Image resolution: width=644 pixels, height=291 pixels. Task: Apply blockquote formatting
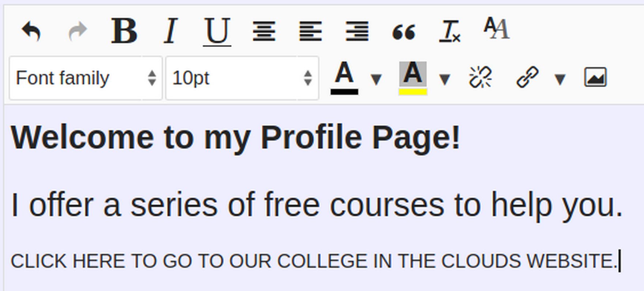[x=404, y=32]
